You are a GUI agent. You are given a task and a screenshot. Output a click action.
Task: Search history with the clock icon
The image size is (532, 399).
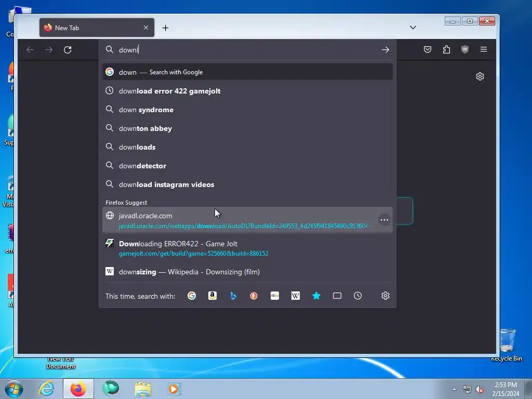(357, 296)
